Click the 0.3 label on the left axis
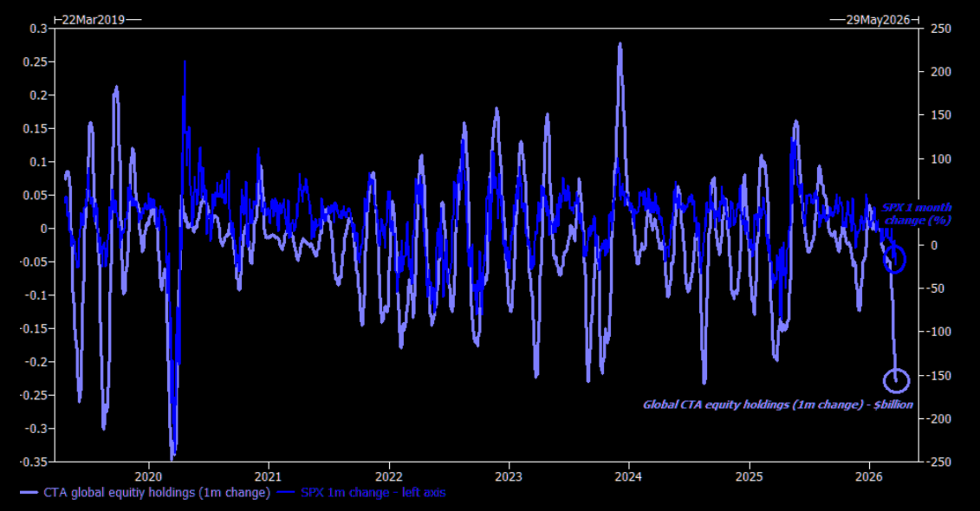 point(39,29)
